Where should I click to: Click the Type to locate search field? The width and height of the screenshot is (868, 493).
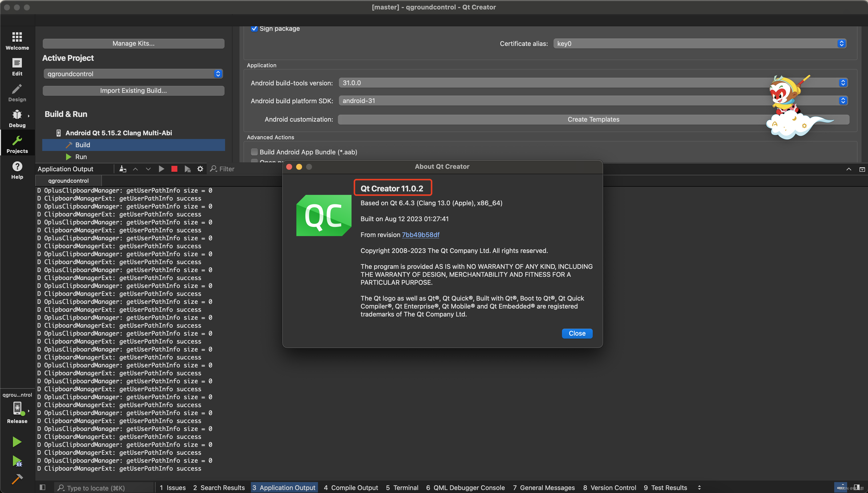click(104, 488)
